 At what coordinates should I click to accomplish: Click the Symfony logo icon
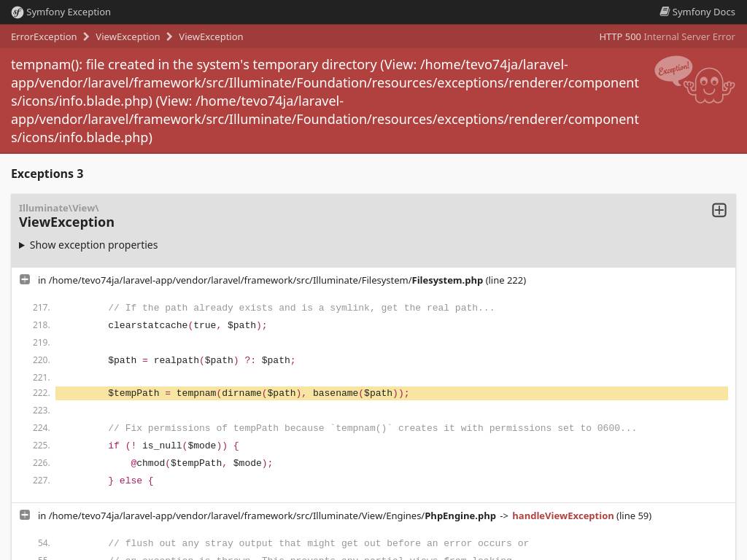(x=18, y=12)
